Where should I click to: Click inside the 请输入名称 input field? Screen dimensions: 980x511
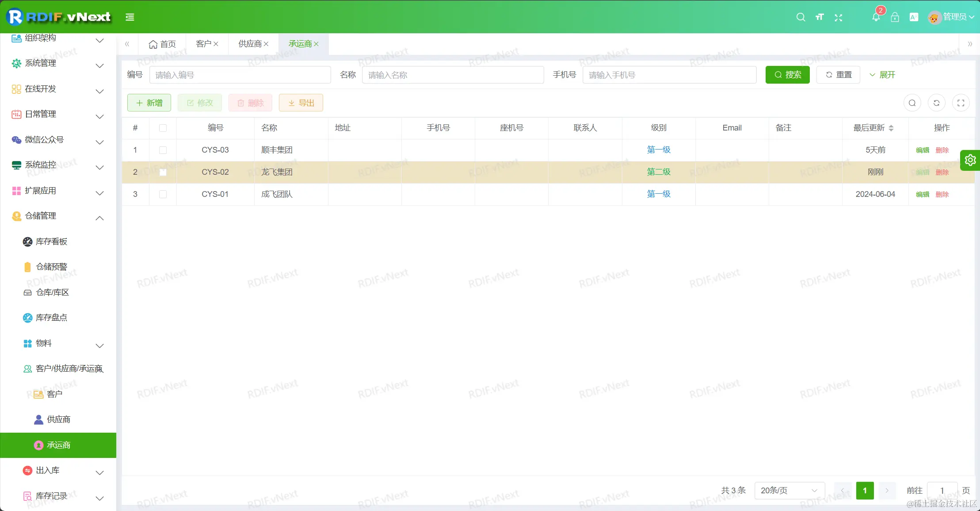[452, 74]
